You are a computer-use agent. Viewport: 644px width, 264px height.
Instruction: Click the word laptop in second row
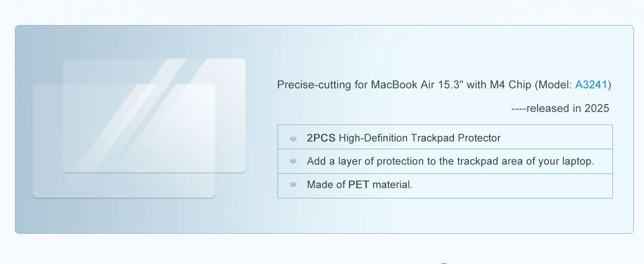point(577,161)
